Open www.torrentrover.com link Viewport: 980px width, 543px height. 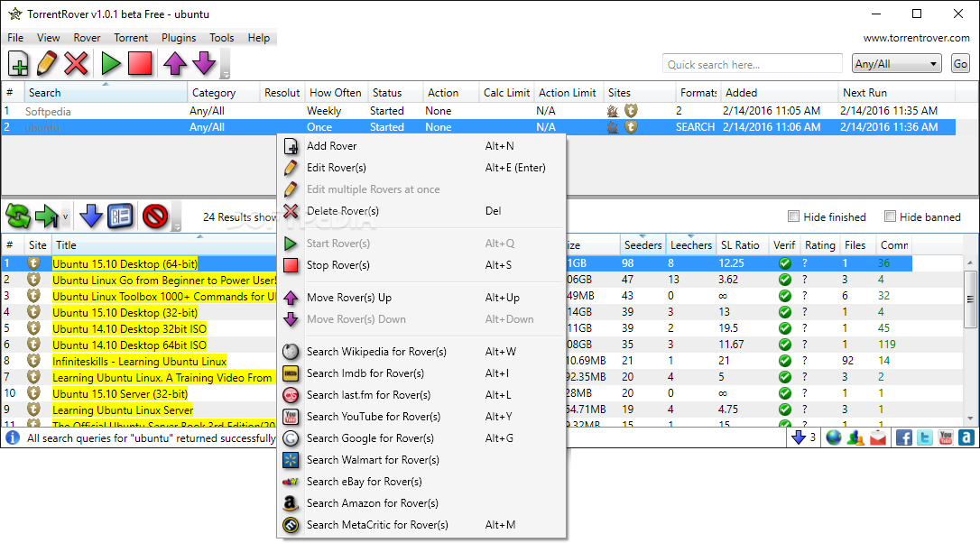[916, 38]
